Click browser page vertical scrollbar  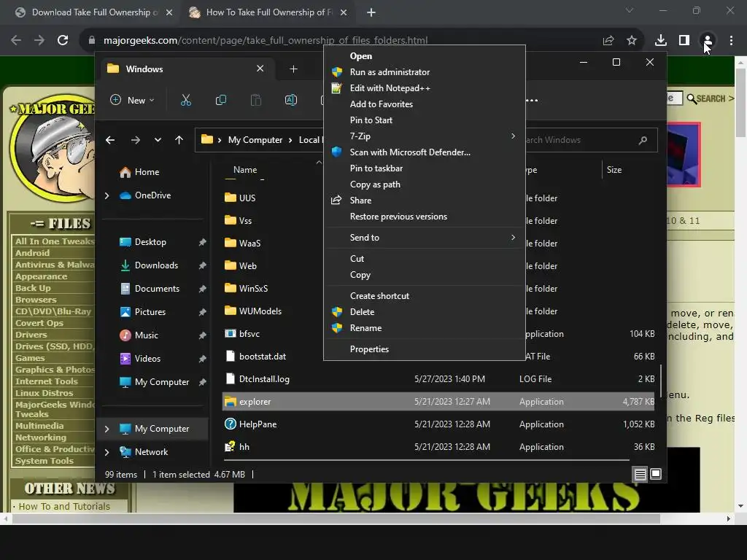coord(740,102)
